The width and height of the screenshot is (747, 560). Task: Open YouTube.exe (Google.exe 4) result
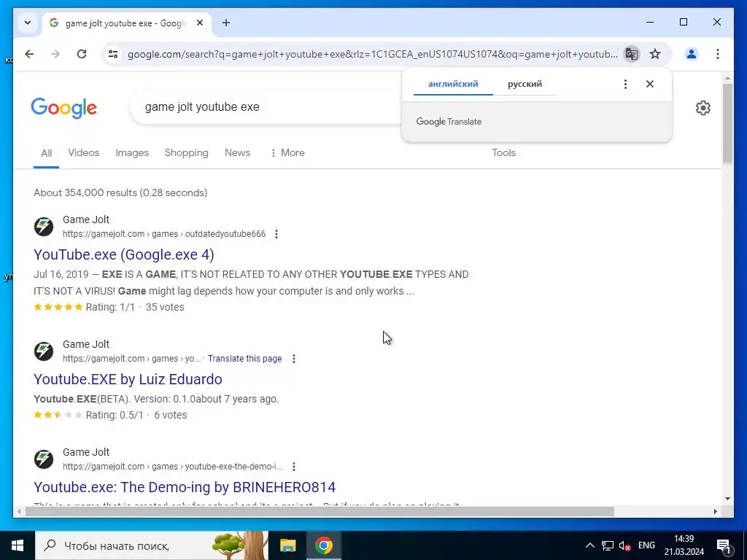[x=124, y=254]
